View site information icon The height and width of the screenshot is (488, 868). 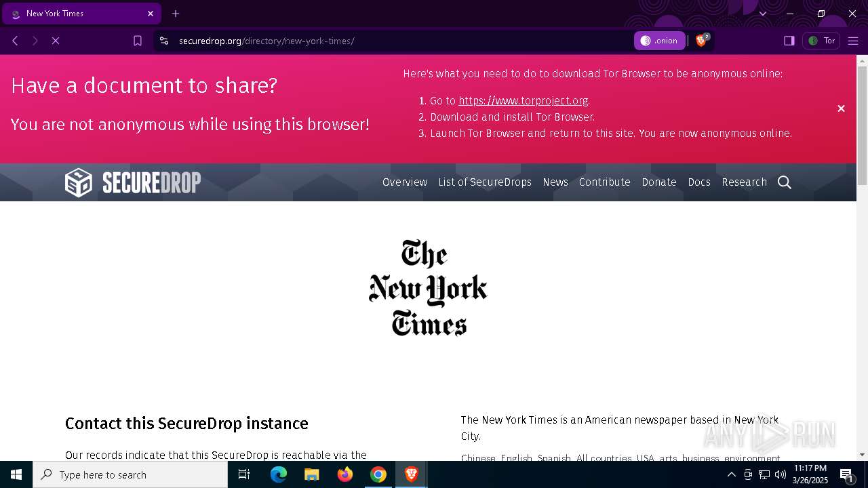(x=163, y=41)
